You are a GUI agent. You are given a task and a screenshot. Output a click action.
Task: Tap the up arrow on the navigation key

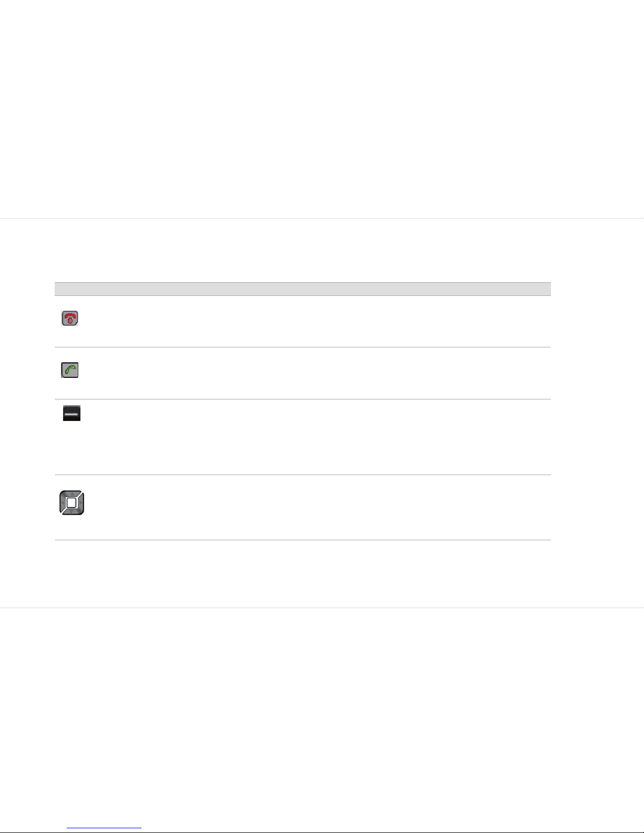coord(72,494)
